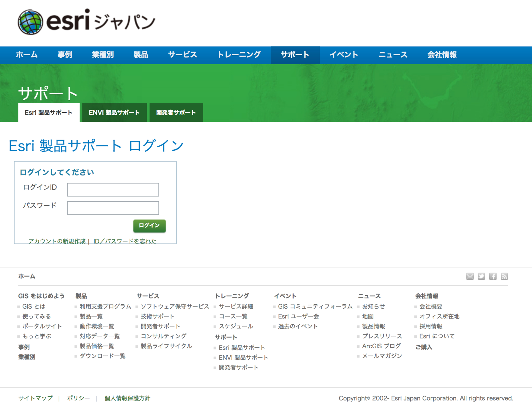Open 対応データ一覧 footer link
The width and height of the screenshot is (532, 415).
pos(100,336)
